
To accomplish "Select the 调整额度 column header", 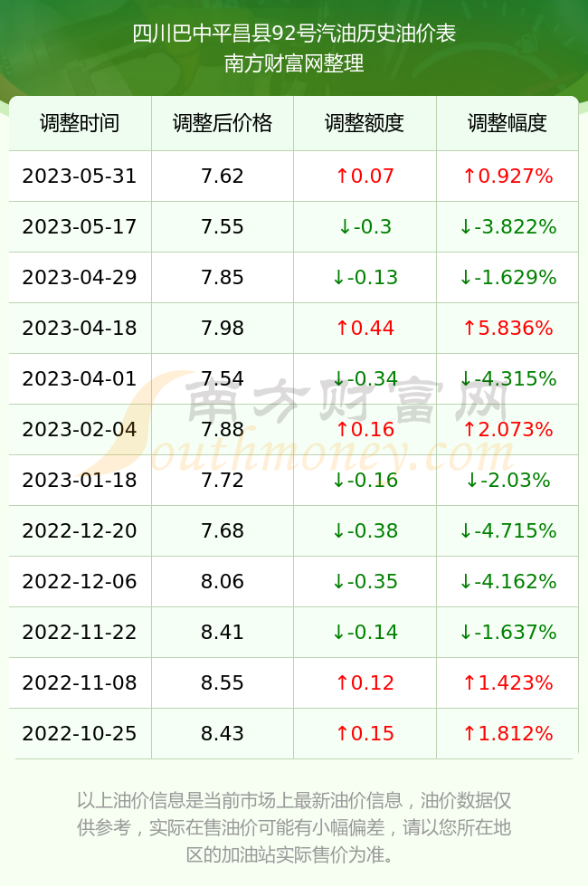I will pyautogui.click(x=365, y=123).
